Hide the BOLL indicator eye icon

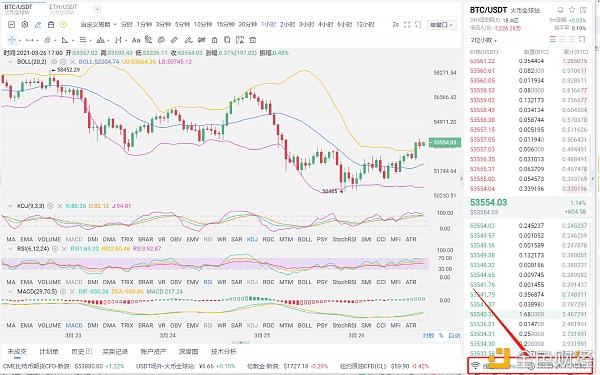pos(54,62)
